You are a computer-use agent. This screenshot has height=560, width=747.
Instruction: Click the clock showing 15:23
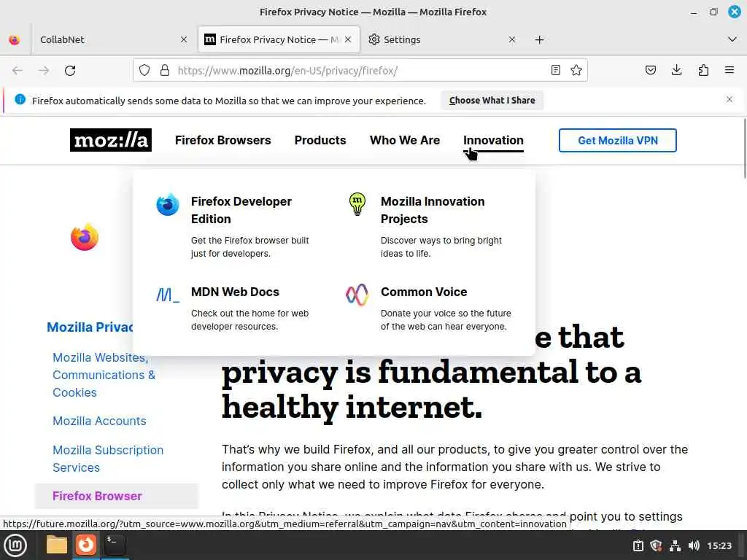tap(719, 545)
